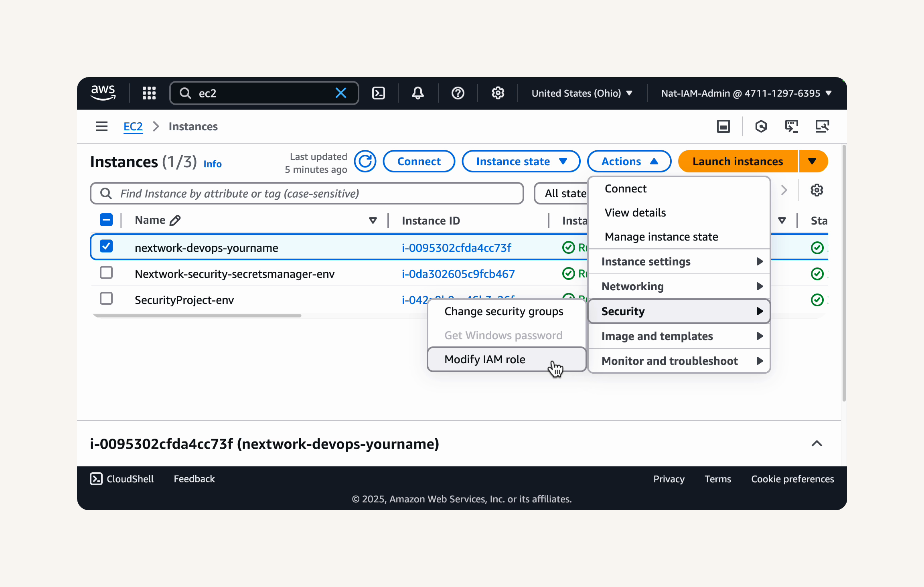
Task: Expand the Instance settings submenu
Action: [x=679, y=261]
